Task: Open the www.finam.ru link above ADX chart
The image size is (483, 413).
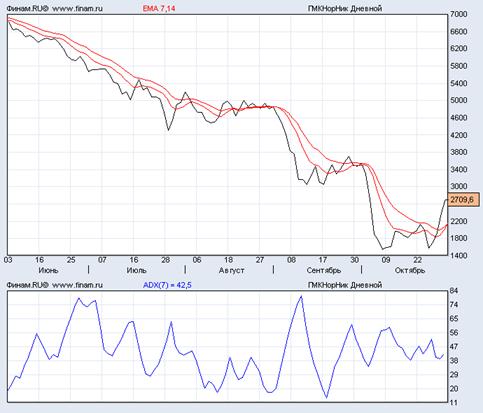Action: coord(78,285)
